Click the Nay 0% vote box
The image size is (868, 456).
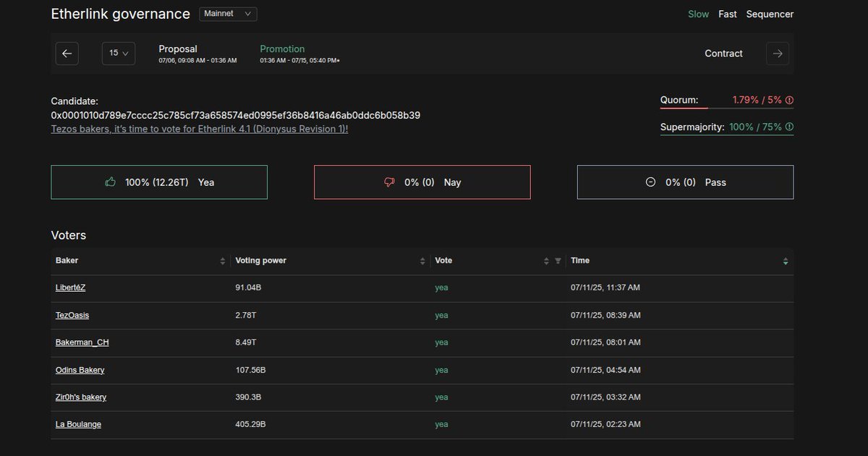[422, 182]
